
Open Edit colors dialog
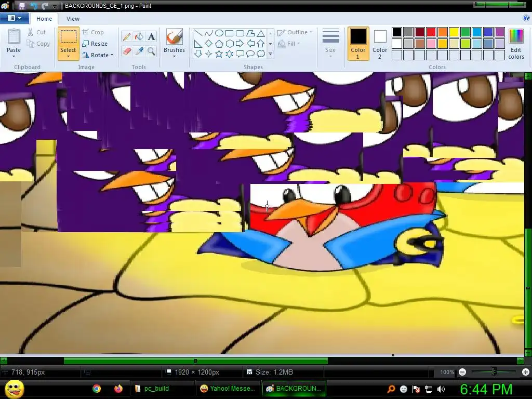(516, 44)
